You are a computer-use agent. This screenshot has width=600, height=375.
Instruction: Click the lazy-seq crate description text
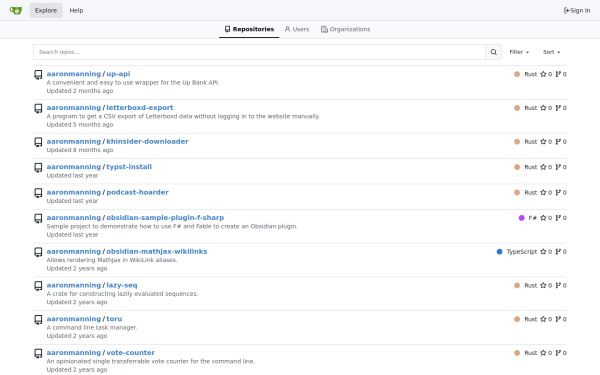122,294
